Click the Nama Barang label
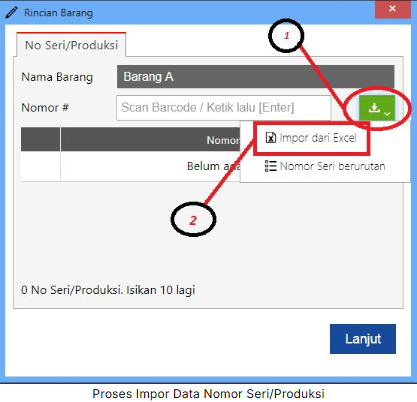This screenshot has height=402, width=417. [x=57, y=77]
